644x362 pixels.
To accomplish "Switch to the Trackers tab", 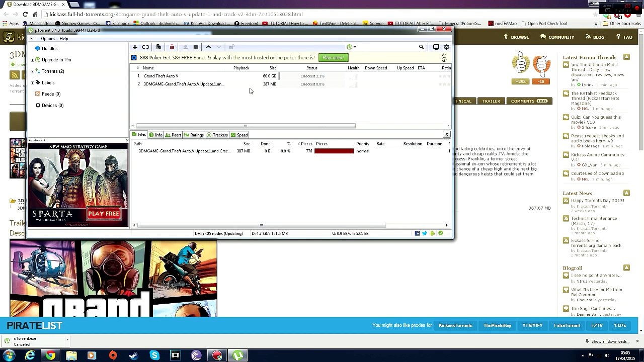I will tap(217, 135).
